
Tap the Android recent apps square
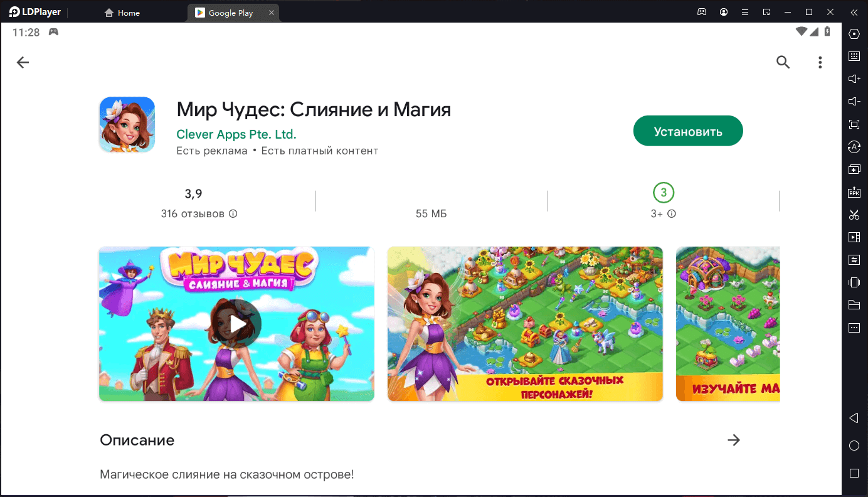(854, 473)
